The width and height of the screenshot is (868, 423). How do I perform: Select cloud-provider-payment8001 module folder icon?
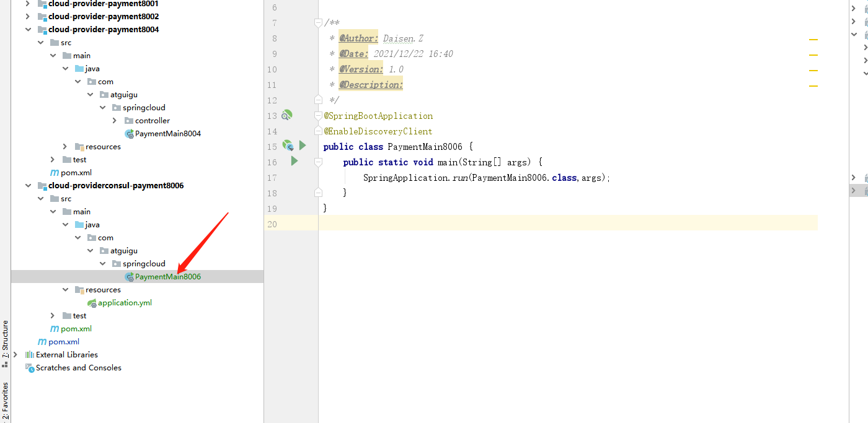[x=42, y=4]
